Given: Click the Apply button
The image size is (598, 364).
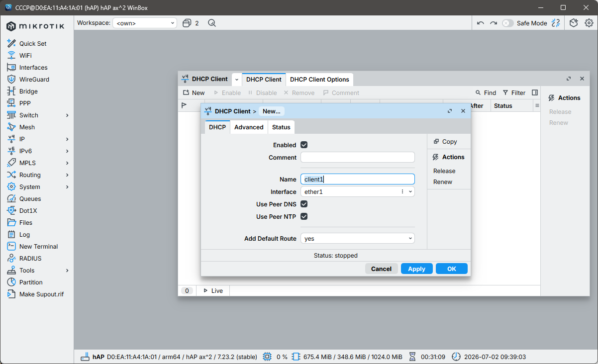Looking at the screenshot, I should click(416, 269).
